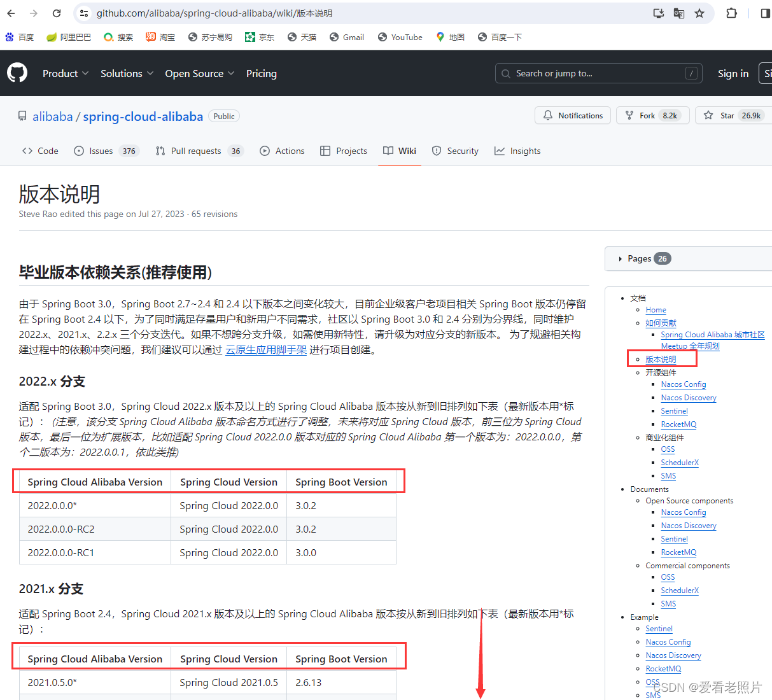Select the 2022.0.0.0-RC2 table cell
This screenshot has height=700, width=772.
95,529
